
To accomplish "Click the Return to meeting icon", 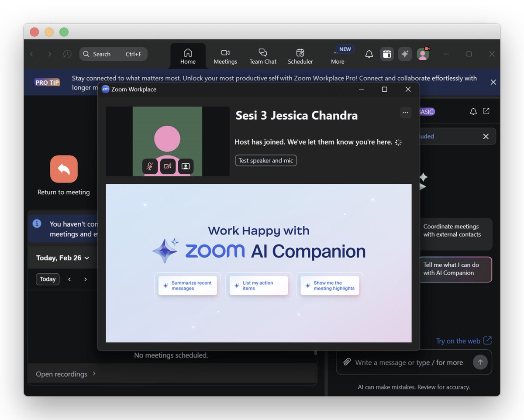I will 64,169.
